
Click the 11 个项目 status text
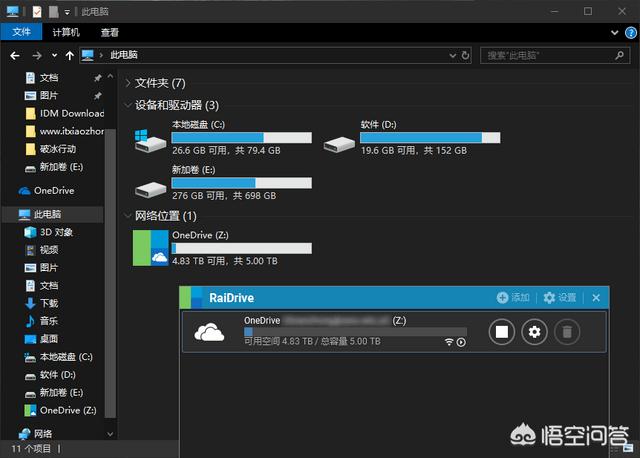point(31,449)
